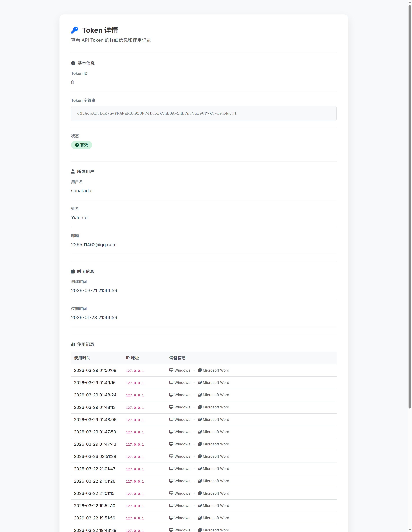
Task: Select the usage record dated 2026-03-29 01:50:08
Action: 95,370
